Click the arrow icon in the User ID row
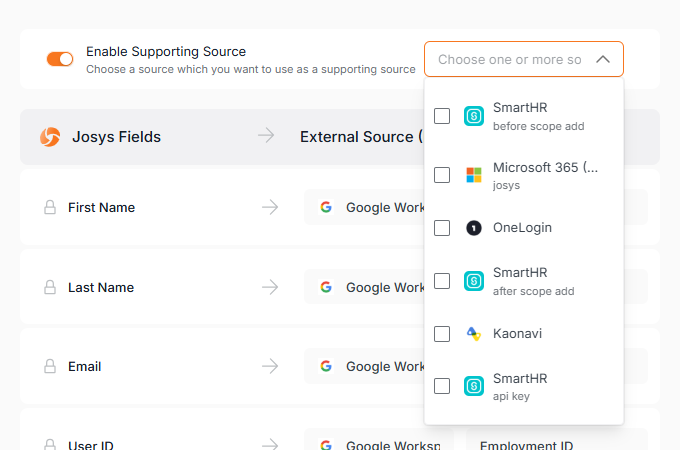This screenshot has height=450, width=680. [270, 444]
